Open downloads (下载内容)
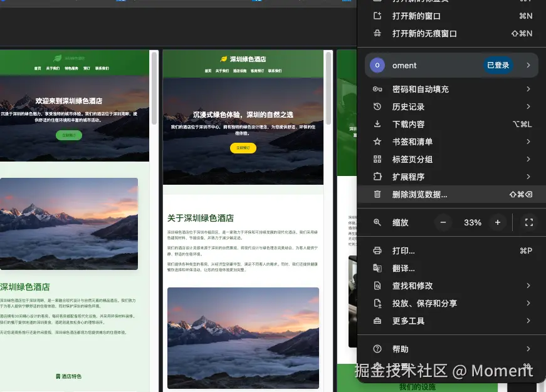 451,124
